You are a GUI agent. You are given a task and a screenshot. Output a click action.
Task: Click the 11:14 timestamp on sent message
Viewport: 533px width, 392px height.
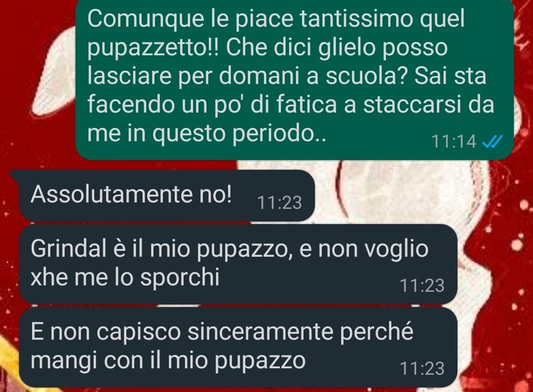(x=454, y=141)
